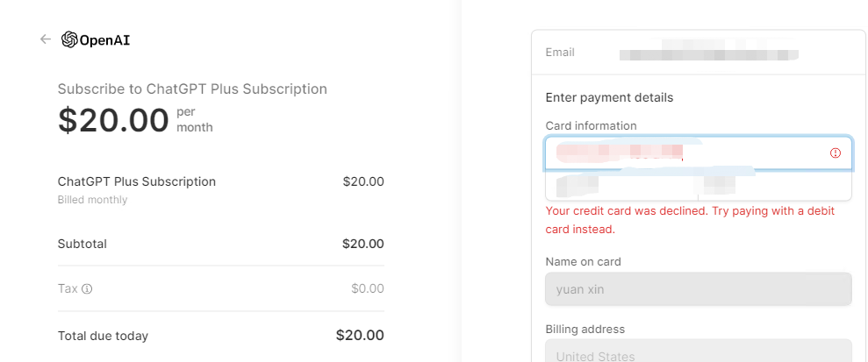Click the Enter payment details heading
Viewport: 868px width, 362px height.
tap(609, 97)
